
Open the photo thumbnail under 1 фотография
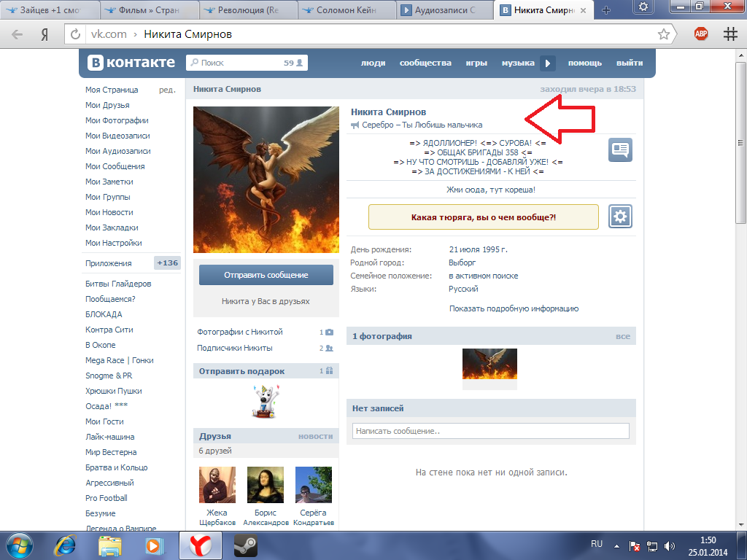(489, 364)
